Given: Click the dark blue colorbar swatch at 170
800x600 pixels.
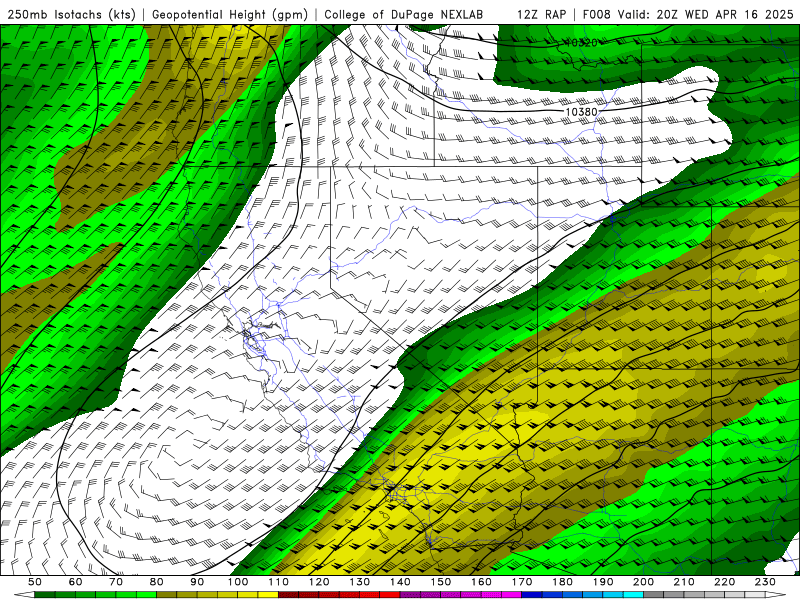Looking at the screenshot, I should (x=532, y=595).
